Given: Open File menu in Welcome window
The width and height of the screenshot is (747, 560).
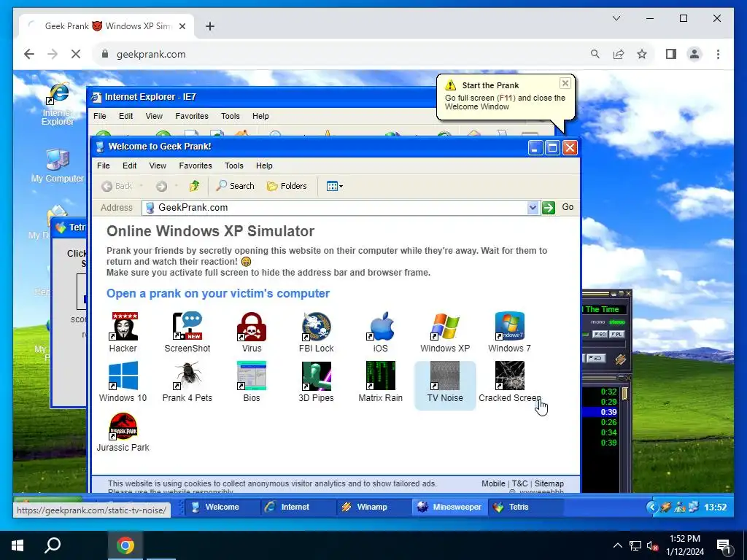Looking at the screenshot, I should pyautogui.click(x=104, y=166).
